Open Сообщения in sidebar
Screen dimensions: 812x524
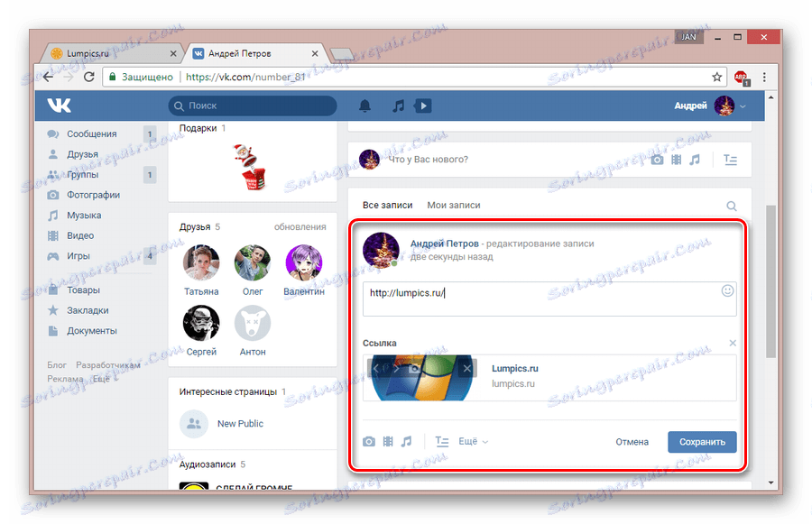(x=92, y=134)
